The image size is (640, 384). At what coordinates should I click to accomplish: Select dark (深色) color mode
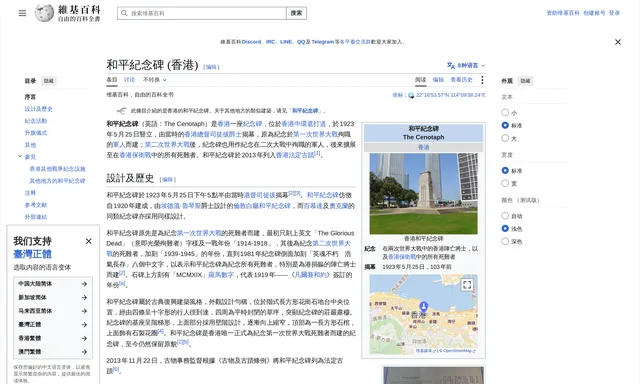[505, 241]
